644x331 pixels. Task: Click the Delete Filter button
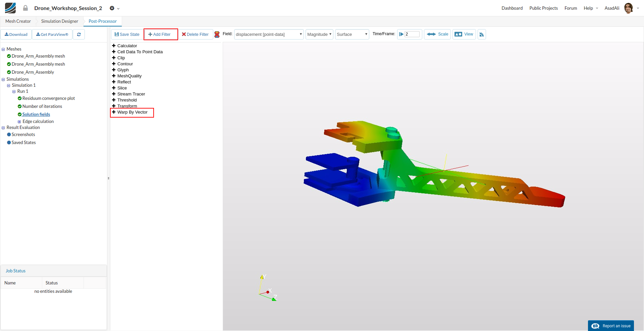click(x=195, y=34)
